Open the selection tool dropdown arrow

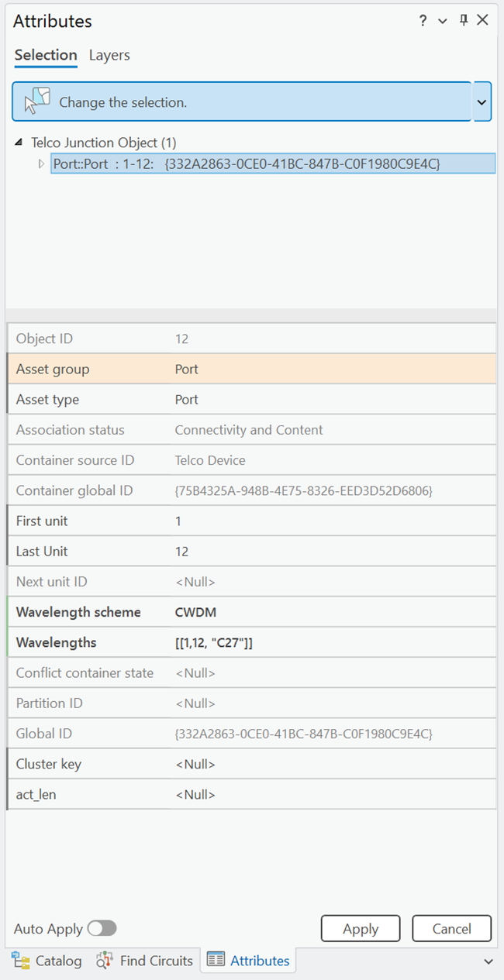[x=482, y=101]
